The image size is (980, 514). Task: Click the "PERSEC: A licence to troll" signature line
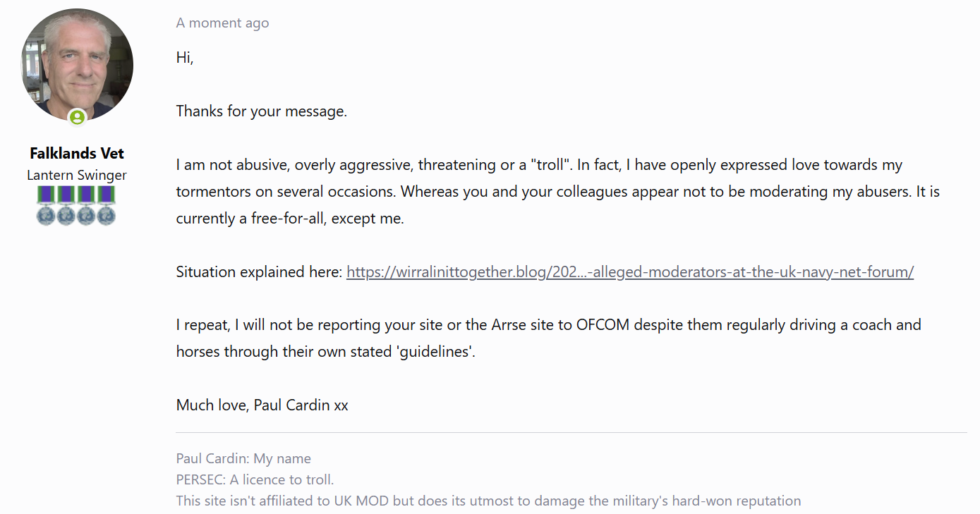(x=255, y=479)
